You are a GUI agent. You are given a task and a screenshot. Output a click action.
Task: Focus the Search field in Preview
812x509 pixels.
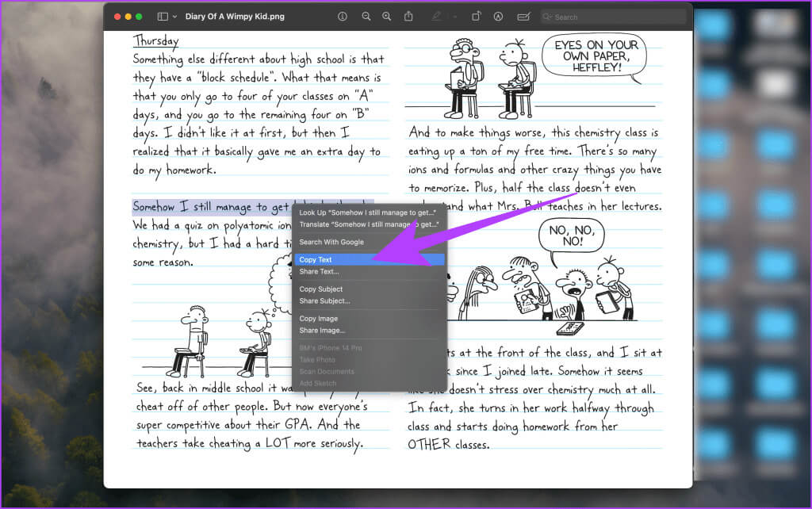[x=614, y=17]
